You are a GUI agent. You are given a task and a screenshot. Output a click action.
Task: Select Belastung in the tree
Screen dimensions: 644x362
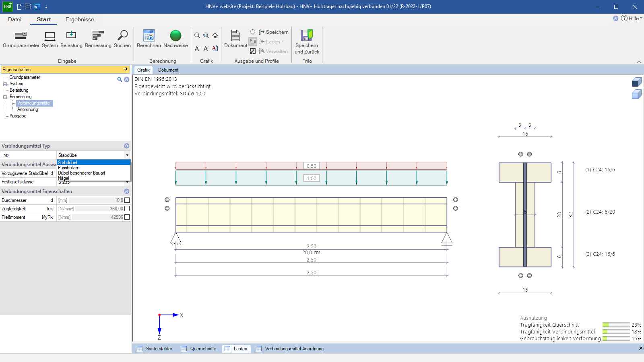click(x=19, y=90)
